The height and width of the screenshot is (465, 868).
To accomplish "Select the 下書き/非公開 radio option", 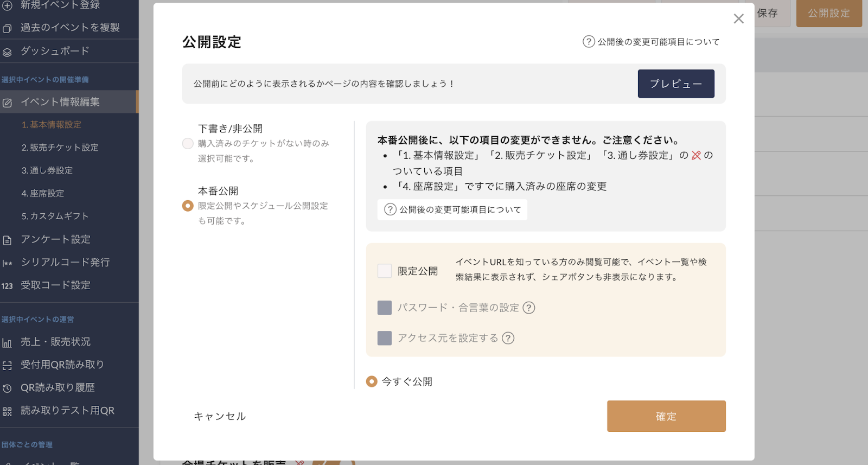I will coord(188,143).
